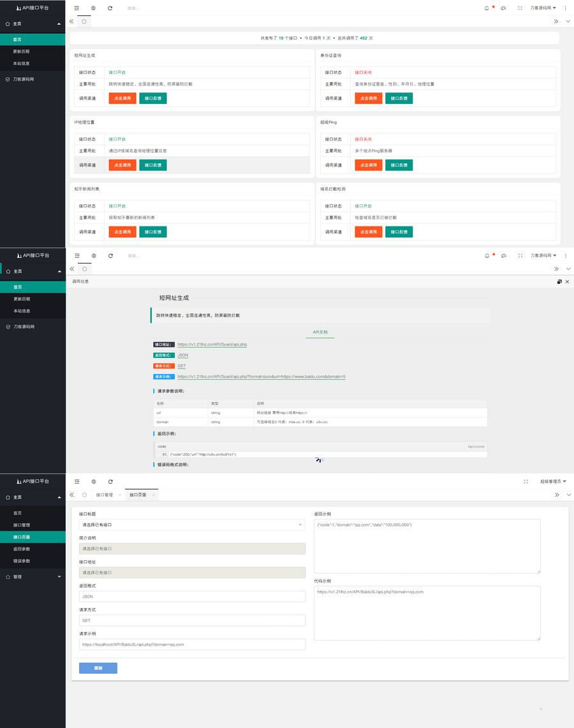Open 返回参数 in the sidebar menu

22,549
